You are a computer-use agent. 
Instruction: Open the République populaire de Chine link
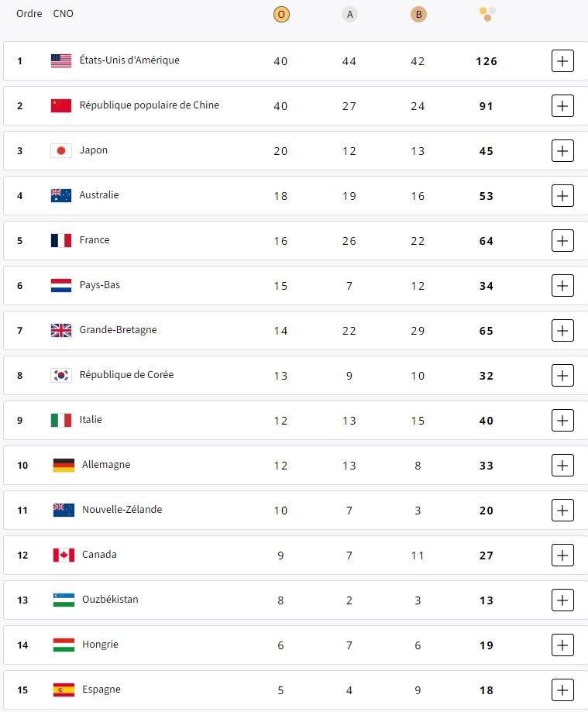(x=149, y=105)
